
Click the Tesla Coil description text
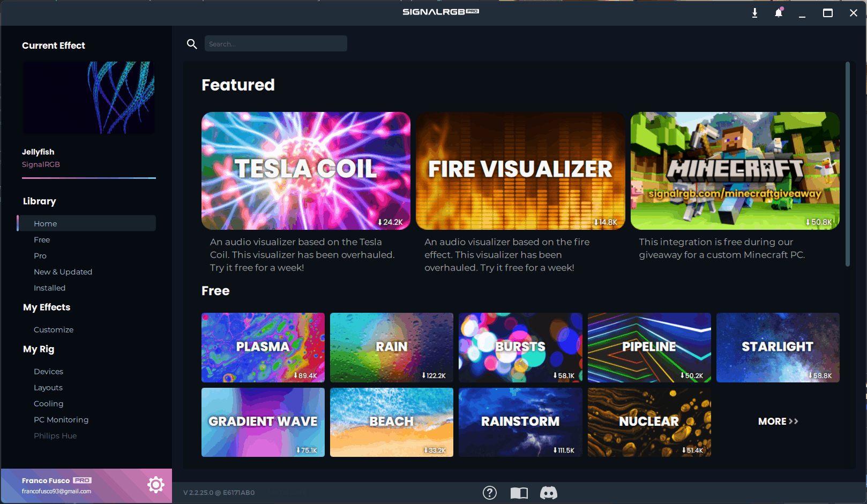click(302, 255)
